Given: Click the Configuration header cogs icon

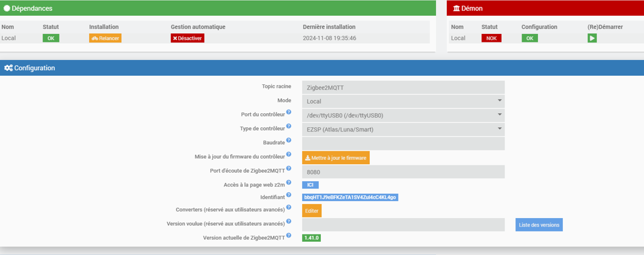Looking at the screenshot, I should [x=8, y=68].
